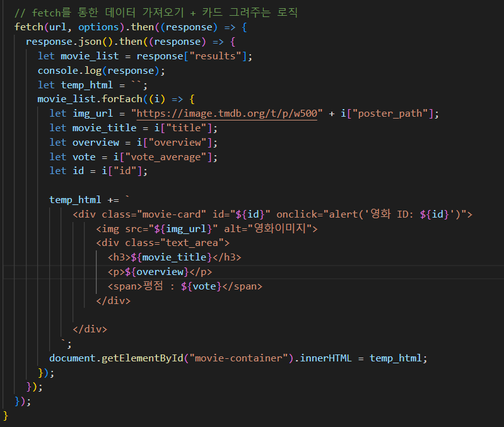Click the onclick alert attribute text

coord(371,214)
